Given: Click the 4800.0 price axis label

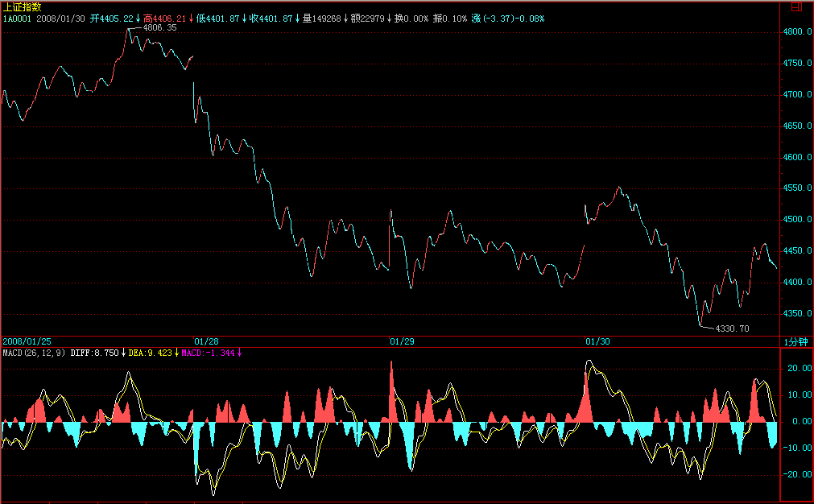Looking at the screenshot, I should (x=798, y=32).
